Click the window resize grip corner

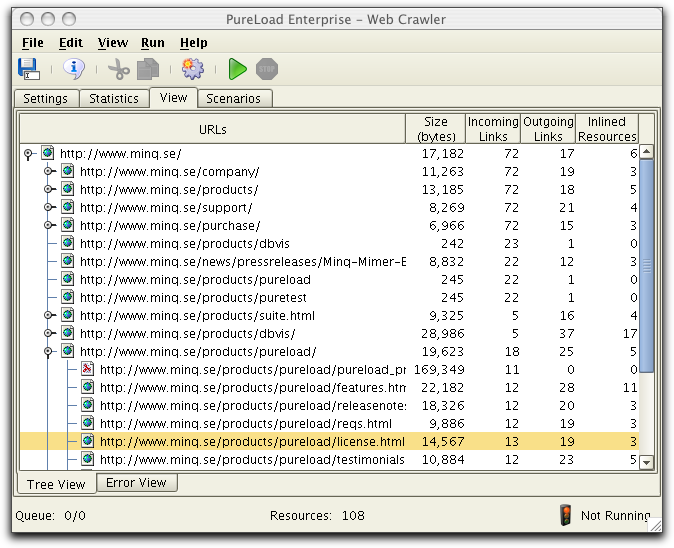[655, 525]
